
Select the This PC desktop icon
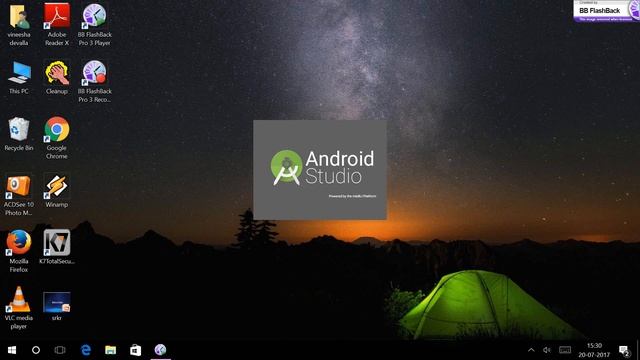19,78
